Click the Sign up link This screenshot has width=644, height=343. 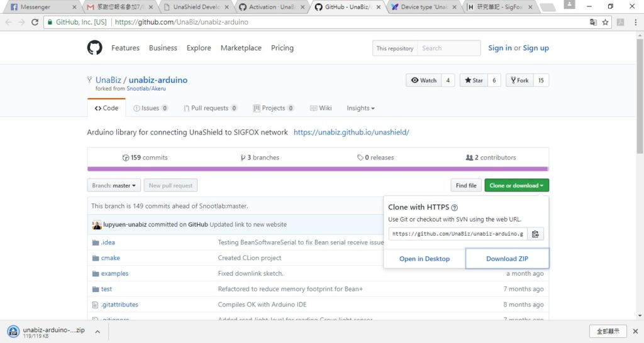click(536, 48)
